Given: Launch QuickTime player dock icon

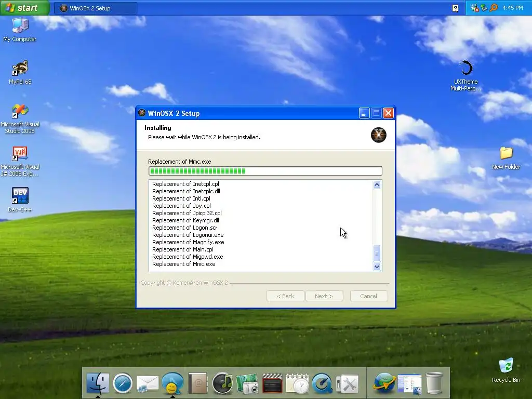Looking at the screenshot, I should (322, 383).
